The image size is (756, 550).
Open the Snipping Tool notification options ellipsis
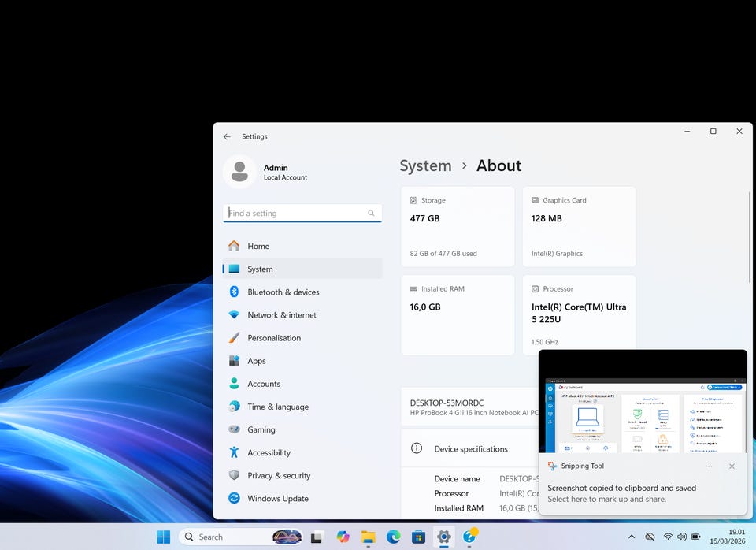pyautogui.click(x=709, y=466)
